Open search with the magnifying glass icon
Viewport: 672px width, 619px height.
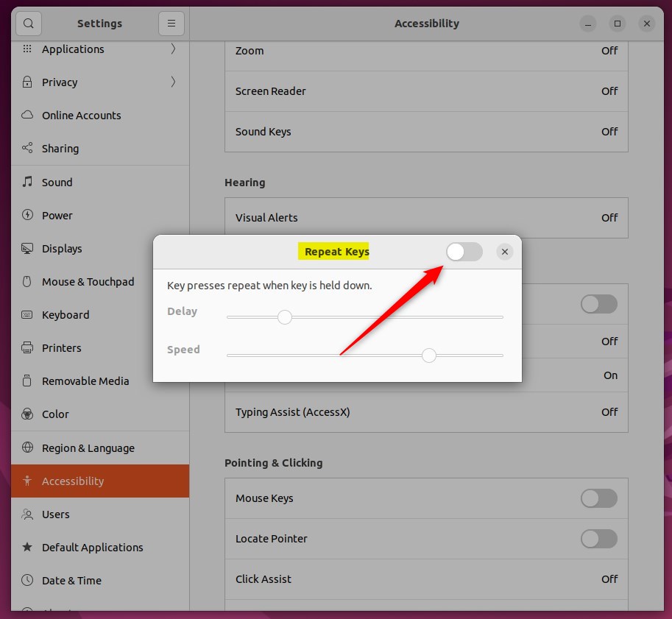pyautogui.click(x=28, y=23)
